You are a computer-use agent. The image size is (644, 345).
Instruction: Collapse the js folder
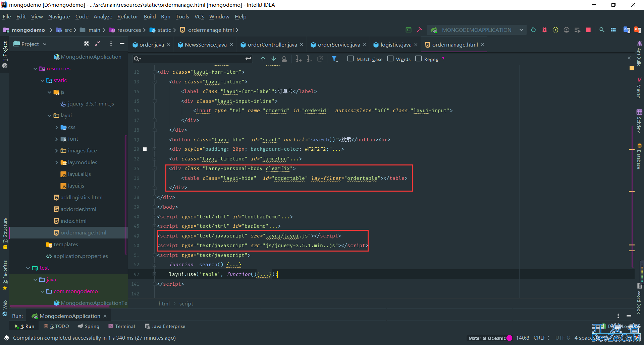(49, 92)
